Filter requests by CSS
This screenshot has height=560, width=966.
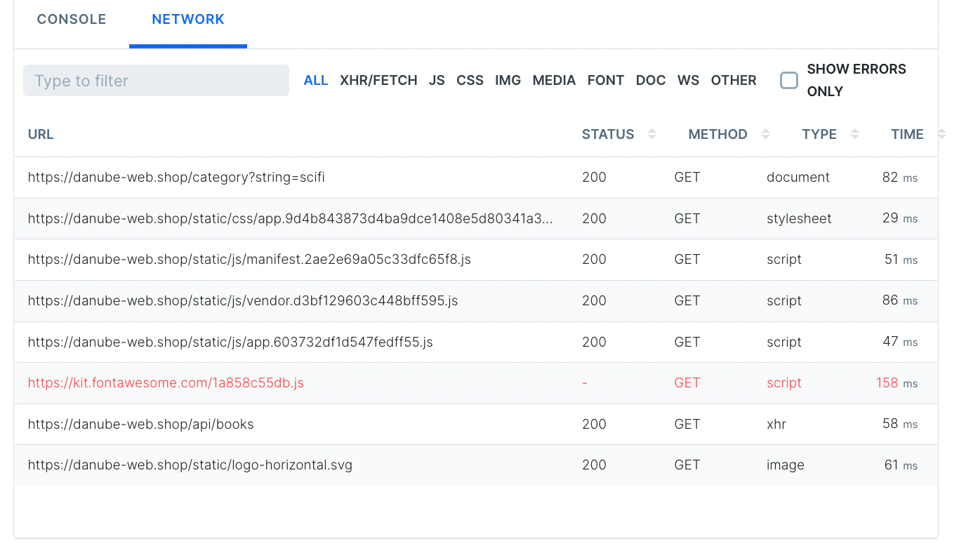point(470,80)
